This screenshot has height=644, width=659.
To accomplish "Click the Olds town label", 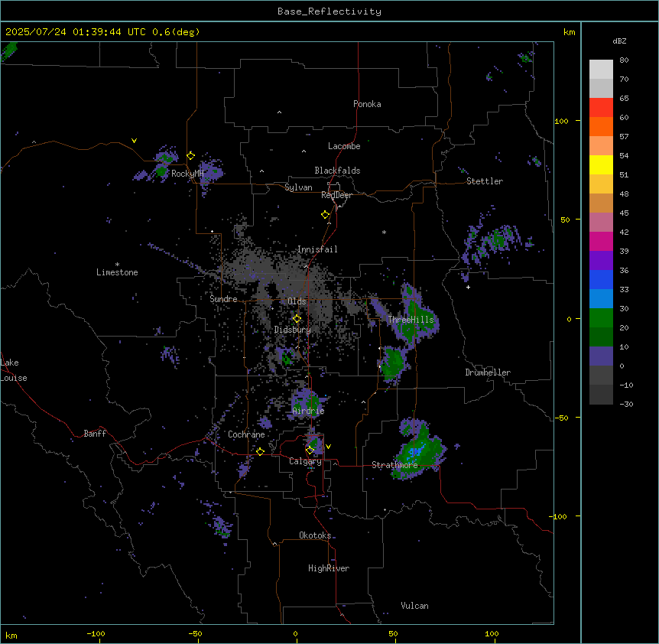I will [x=297, y=301].
